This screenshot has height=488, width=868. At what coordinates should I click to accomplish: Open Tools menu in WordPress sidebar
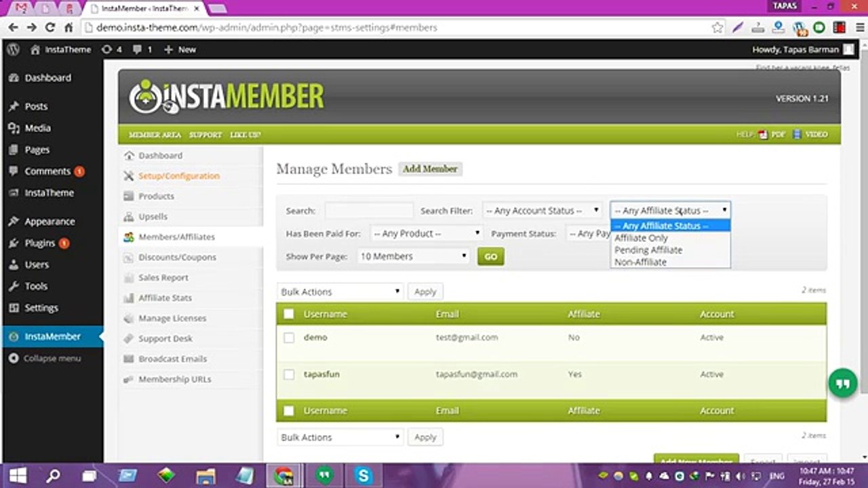point(36,286)
